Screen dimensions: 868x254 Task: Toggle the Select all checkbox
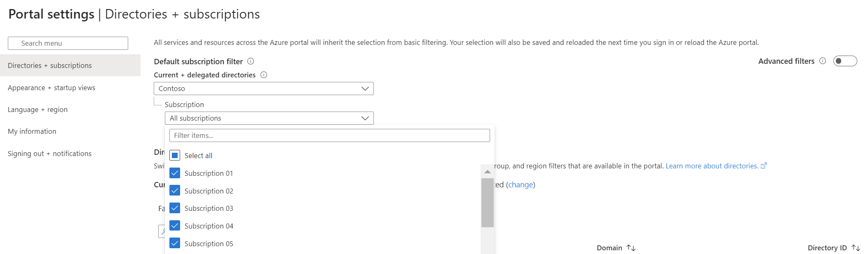point(175,155)
